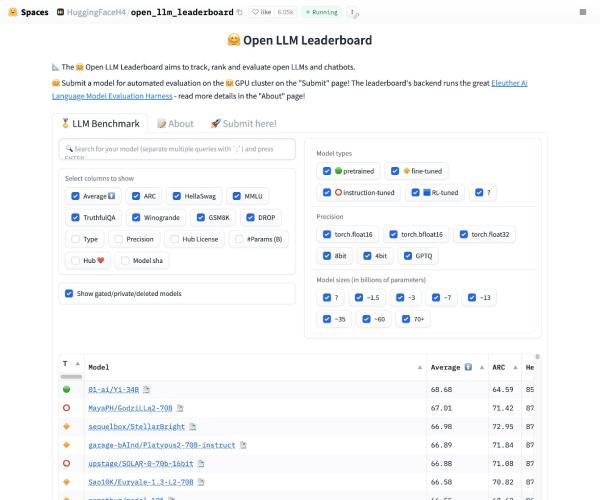Open the hamburger menu in header
The height and width of the screenshot is (500, 600).
(x=582, y=12)
